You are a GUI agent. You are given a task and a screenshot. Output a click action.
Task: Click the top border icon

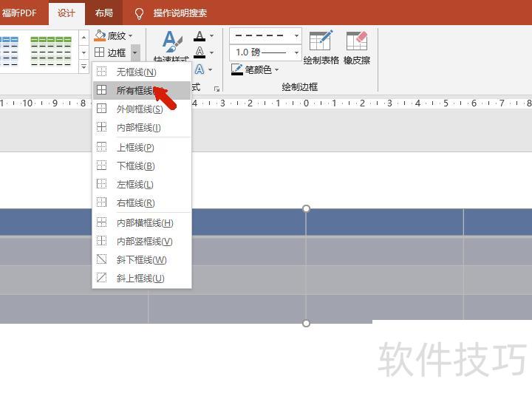click(101, 147)
